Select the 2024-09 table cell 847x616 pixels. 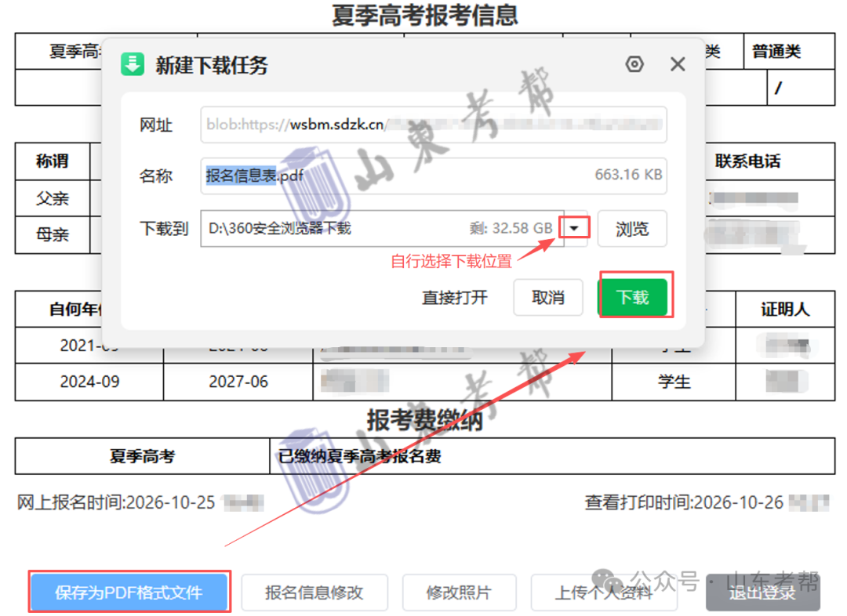[89, 382]
